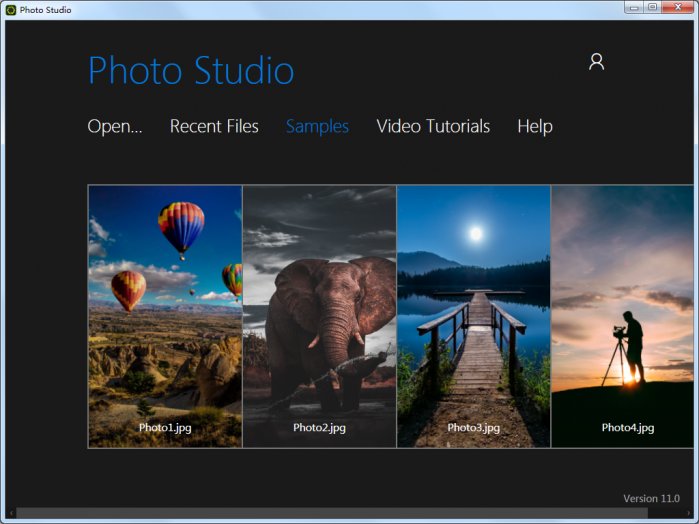Click the large blue Photo Studio heading
The image size is (699, 524).
click(191, 70)
